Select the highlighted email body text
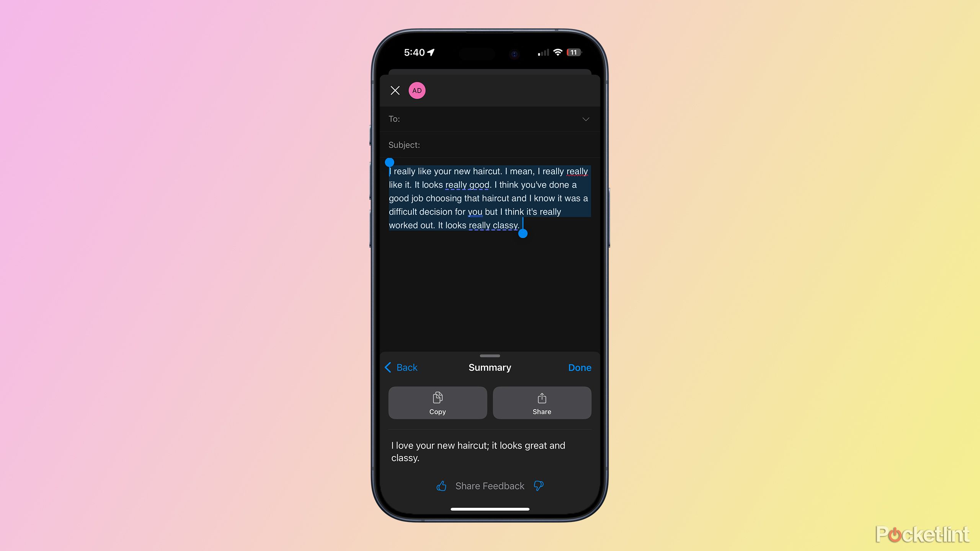The image size is (980, 551). (x=488, y=198)
